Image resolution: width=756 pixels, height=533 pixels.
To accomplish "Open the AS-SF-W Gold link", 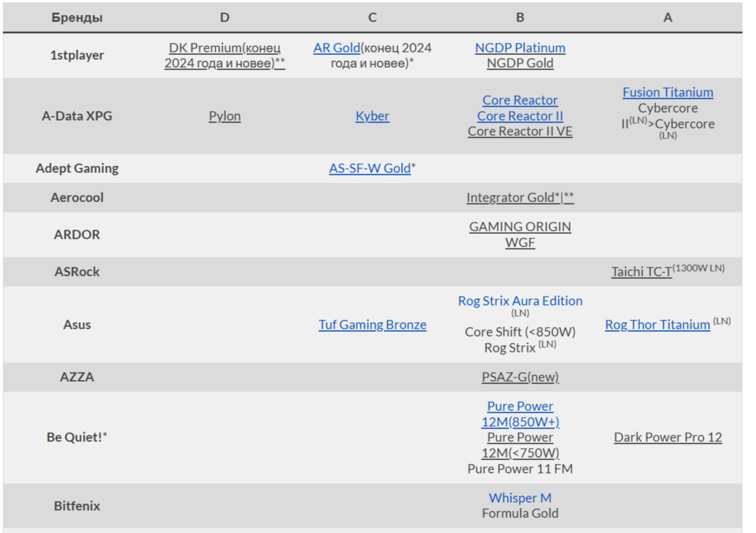I will [370, 168].
